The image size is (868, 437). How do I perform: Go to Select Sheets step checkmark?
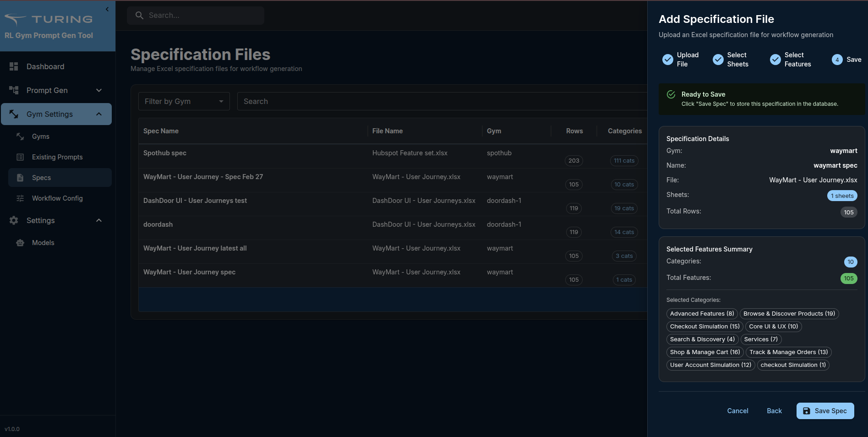718,60
